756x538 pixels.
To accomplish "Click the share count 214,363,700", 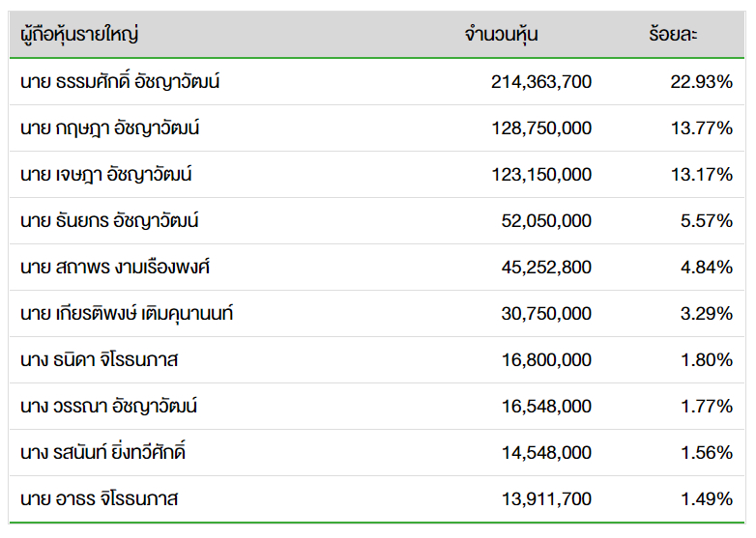I will (541, 82).
